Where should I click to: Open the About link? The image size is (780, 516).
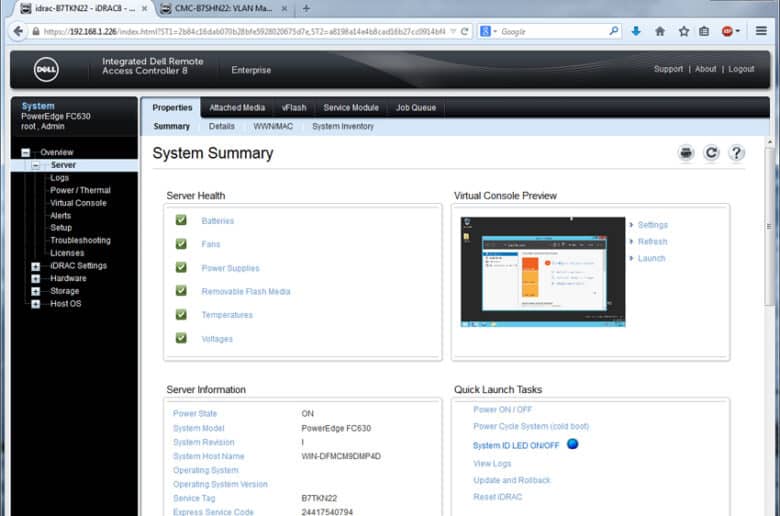click(705, 69)
